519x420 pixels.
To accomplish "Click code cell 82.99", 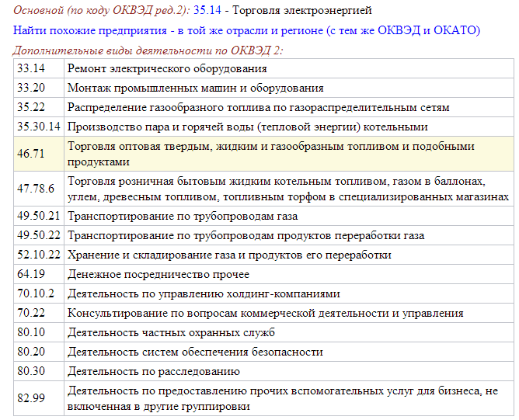I will coord(39,398).
